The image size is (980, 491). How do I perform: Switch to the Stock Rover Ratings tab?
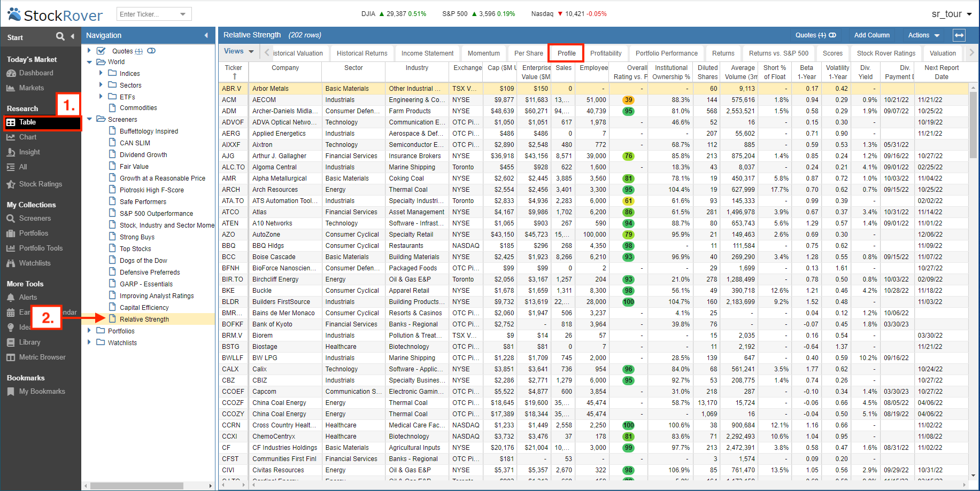(886, 53)
